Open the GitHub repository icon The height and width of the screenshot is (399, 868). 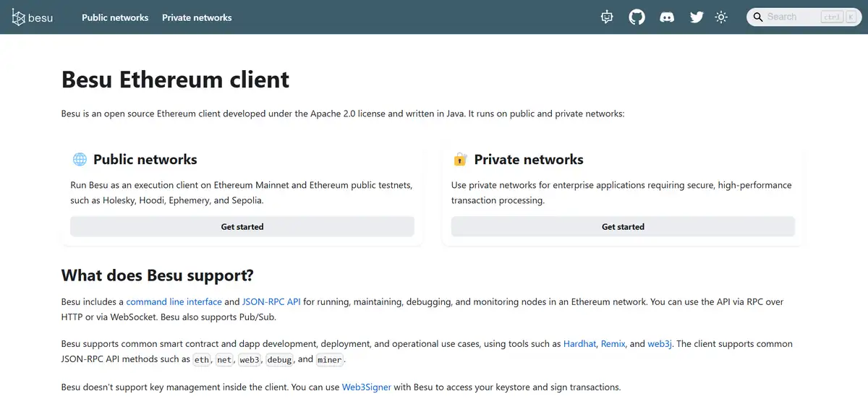[x=637, y=17]
